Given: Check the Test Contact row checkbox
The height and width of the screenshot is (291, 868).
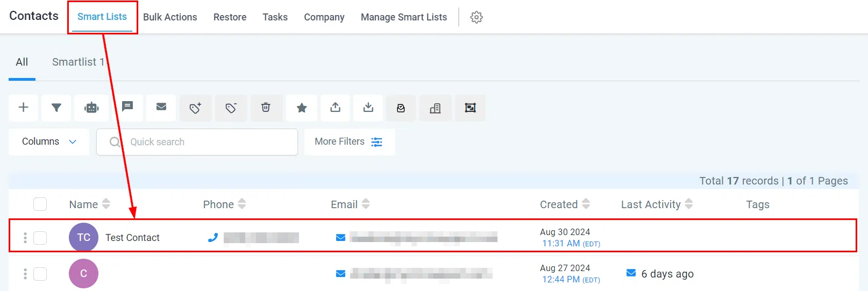Looking at the screenshot, I should point(40,238).
